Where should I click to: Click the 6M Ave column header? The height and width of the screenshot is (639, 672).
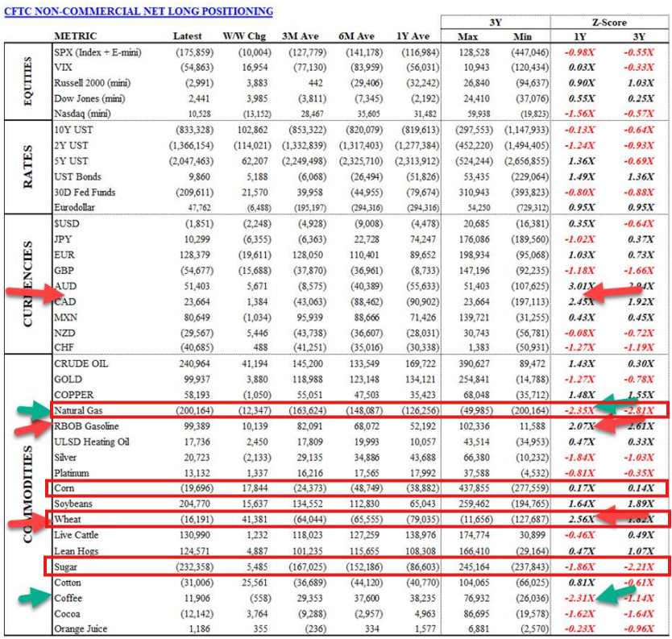click(x=357, y=36)
